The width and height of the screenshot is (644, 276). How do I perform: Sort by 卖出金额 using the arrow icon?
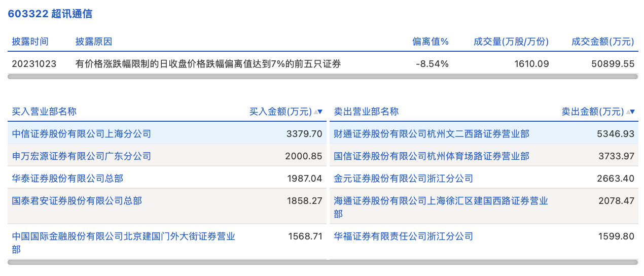tap(630, 112)
